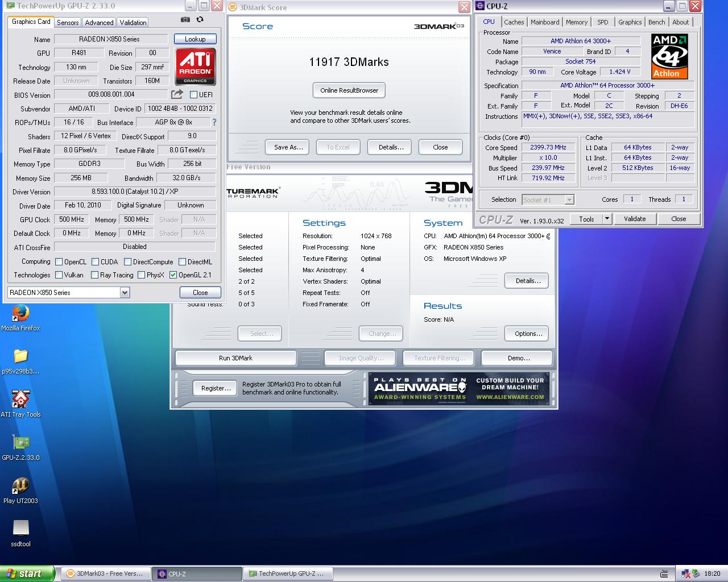Check the Vulkan technology checkbox
The height and width of the screenshot is (582, 728).
click(x=59, y=275)
